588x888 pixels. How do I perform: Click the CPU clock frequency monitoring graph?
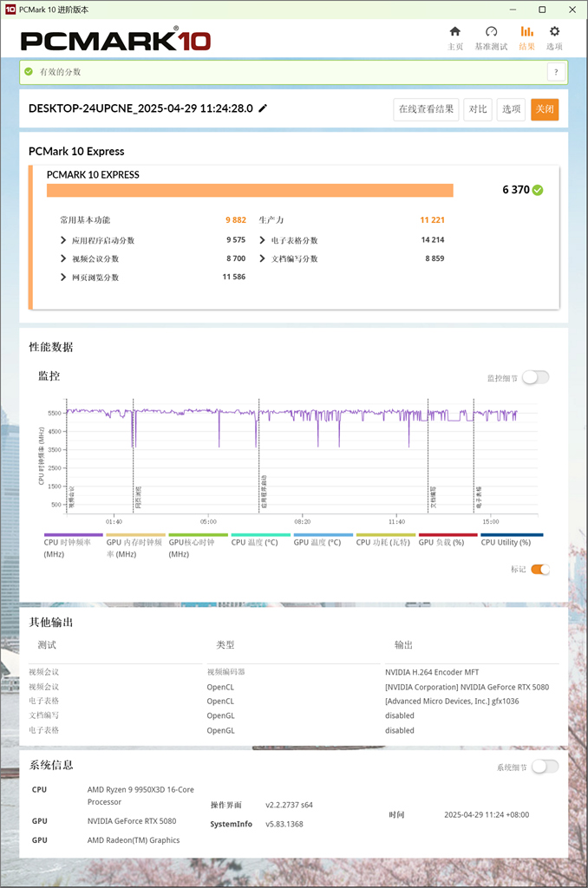pyautogui.click(x=302, y=456)
